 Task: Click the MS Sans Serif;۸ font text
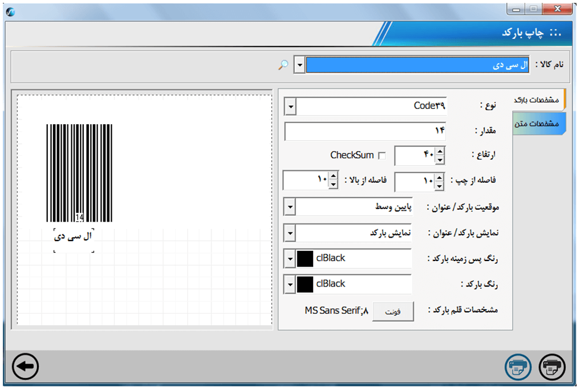click(x=336, y=311)
